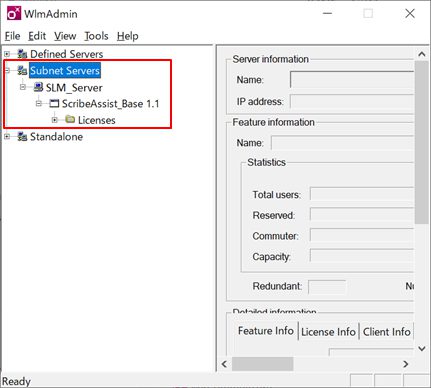Screen dimensions: 431x388
Task: Select the Licenses tree label
Action: pos(97,120)
